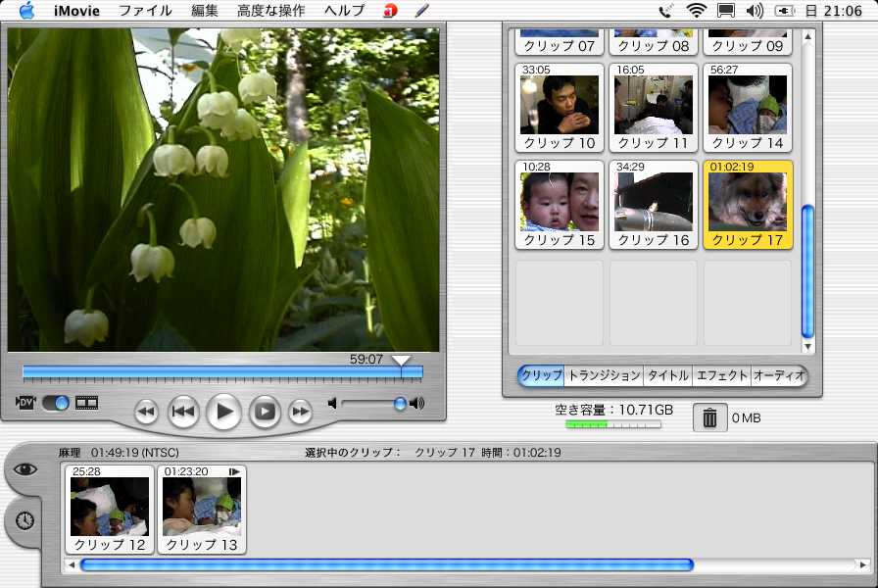This screenshot has height=588, width=878.
Task: Open the ファイル menu
Action: 145,11
